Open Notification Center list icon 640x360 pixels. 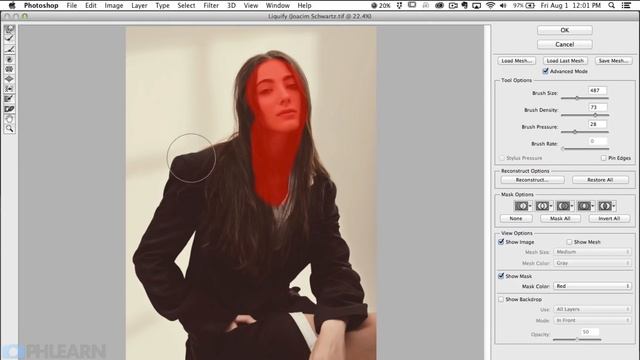coord(626,5)
